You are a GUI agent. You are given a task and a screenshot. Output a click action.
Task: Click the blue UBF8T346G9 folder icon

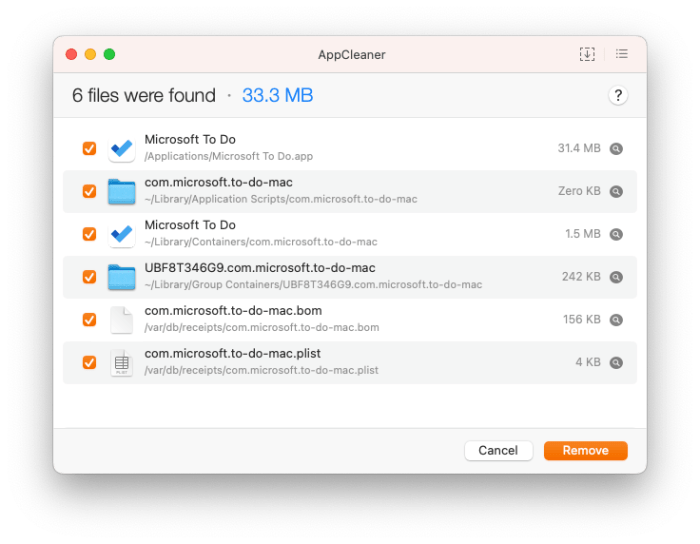click(x=121, y=277)
